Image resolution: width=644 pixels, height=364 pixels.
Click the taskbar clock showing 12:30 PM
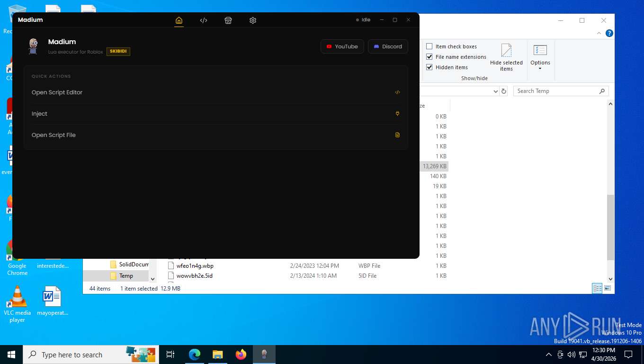tap(604, 355)
